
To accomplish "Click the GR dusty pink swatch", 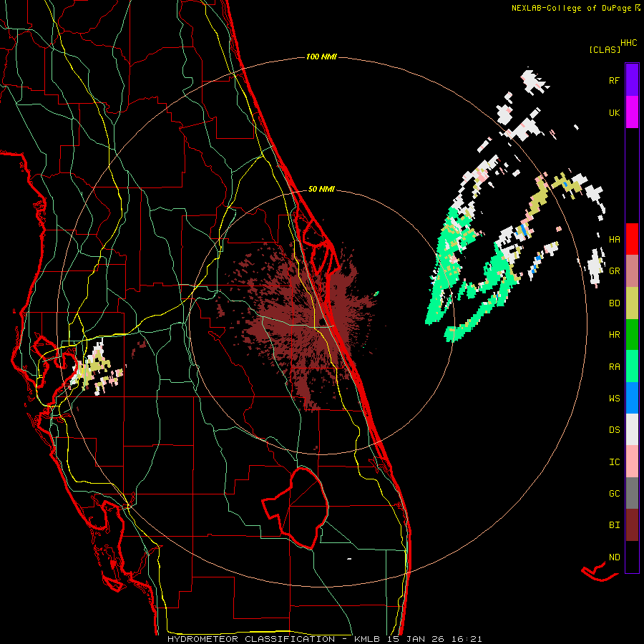I will coord(632,271).
